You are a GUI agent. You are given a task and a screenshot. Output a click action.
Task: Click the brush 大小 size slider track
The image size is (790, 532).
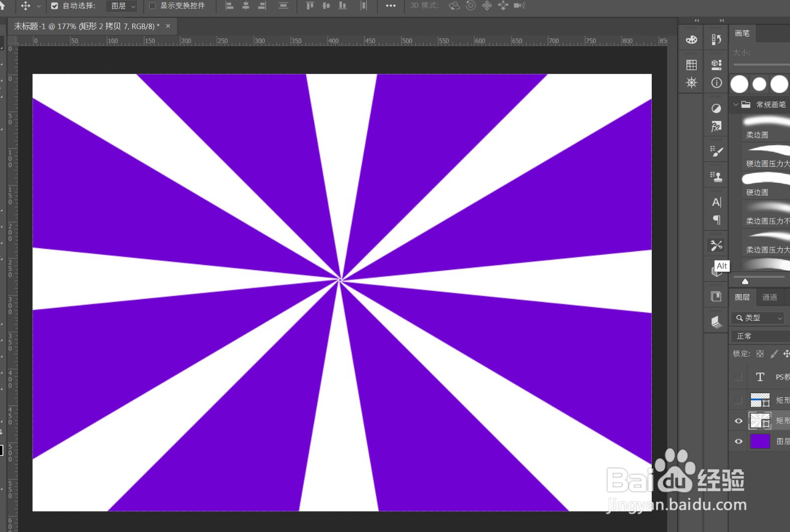[761, 65]
